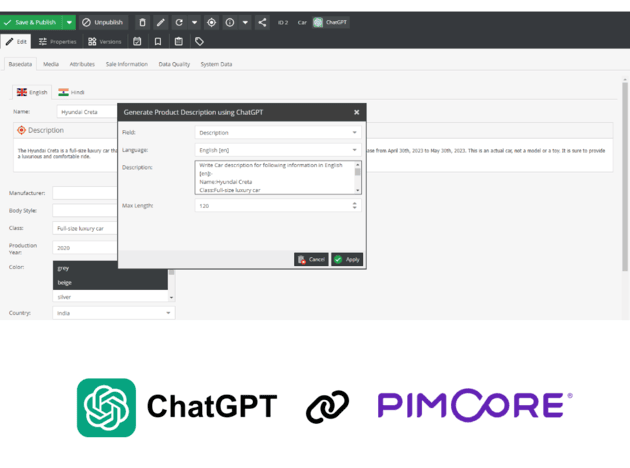
Task: Open the Save & Publish dropdown arrow
Action: pyautogui.click(x=69, y=22)
